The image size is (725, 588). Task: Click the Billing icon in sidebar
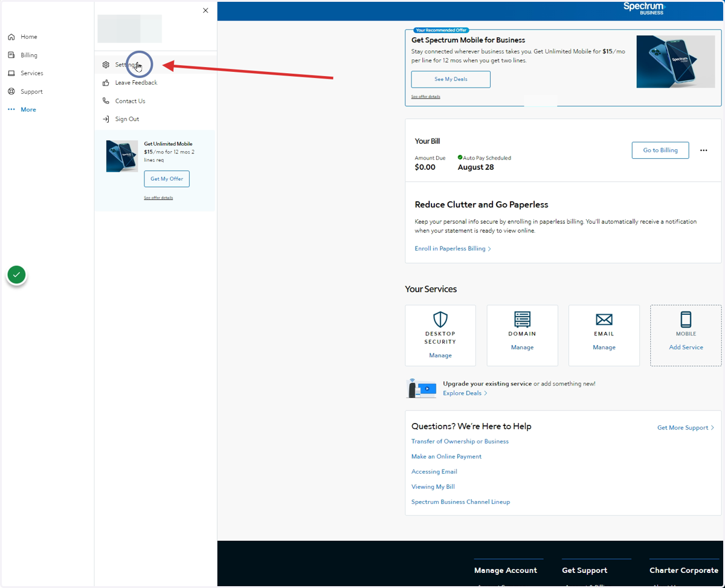click(x=11, y=55)
